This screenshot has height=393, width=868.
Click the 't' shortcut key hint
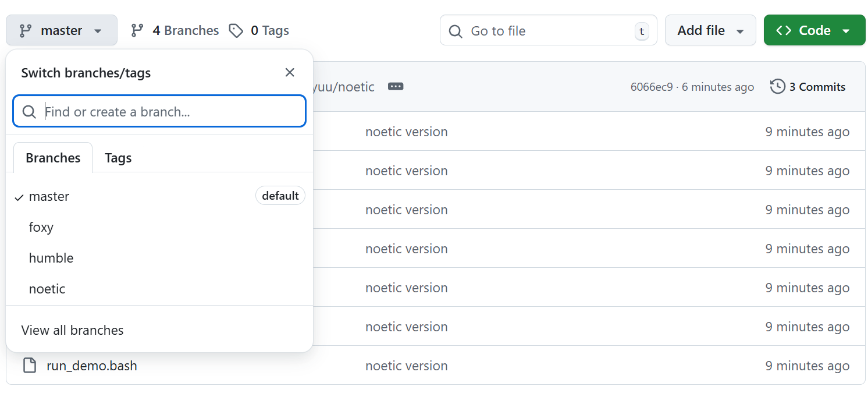(x=642, y=31)
